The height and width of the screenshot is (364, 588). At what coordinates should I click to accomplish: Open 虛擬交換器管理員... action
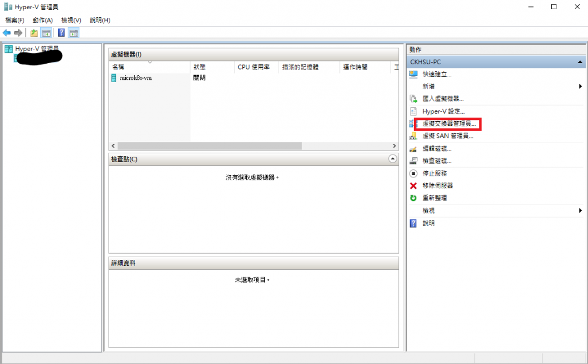tap(449, 123)
